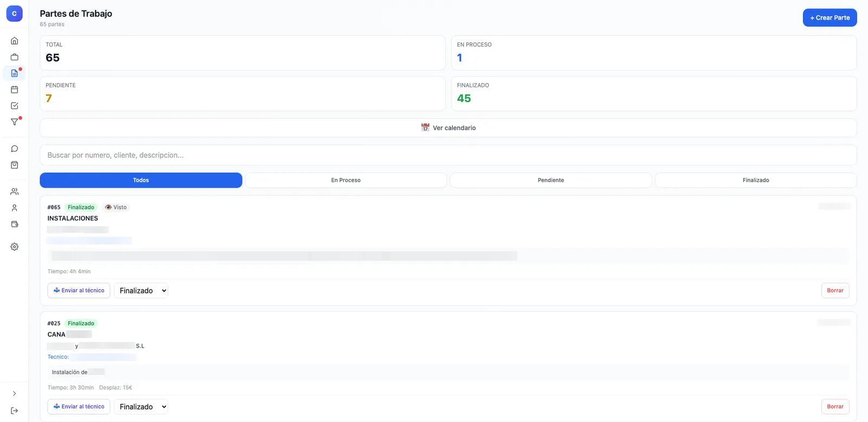Select the Finalizado filter tab

click(756, 180)
